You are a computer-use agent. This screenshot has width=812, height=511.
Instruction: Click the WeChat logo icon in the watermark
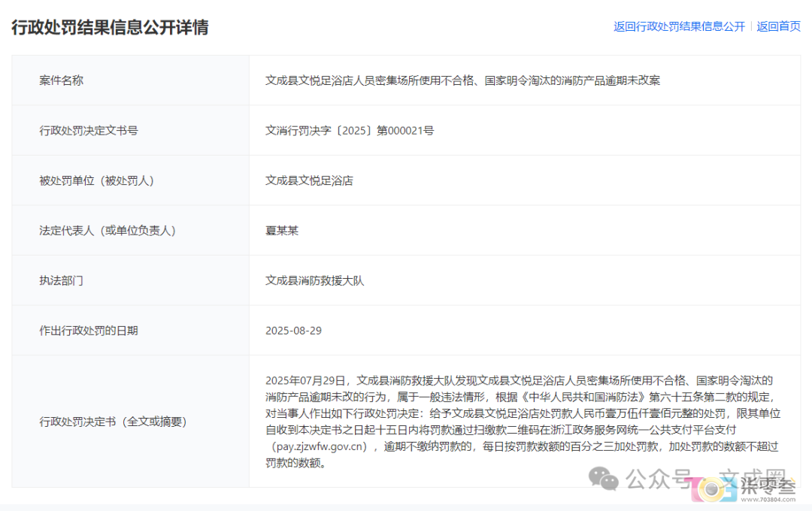604,478
